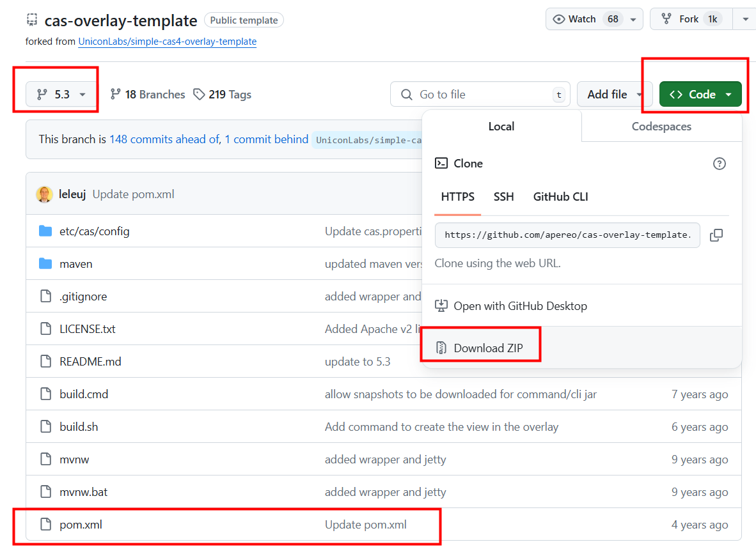Click Download ZIP

(x=487, y=348)
